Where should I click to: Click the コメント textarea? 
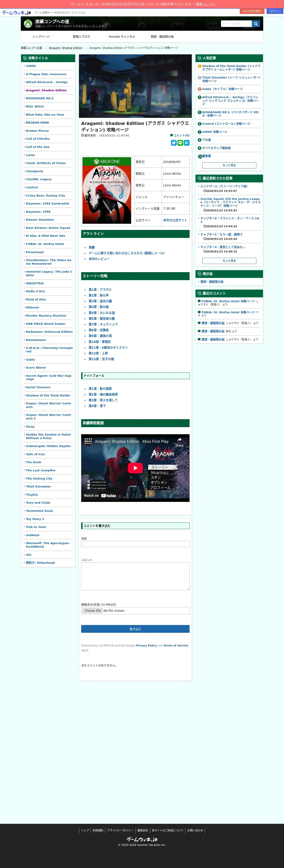[135, 576]
